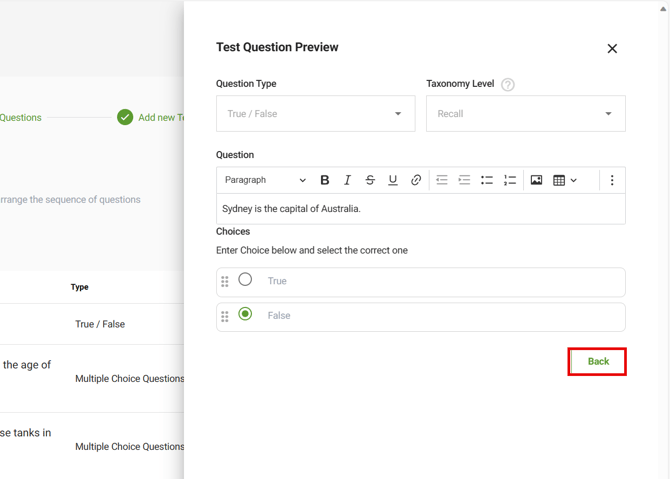
Task: Click the Back button
Action: point(598,361)
